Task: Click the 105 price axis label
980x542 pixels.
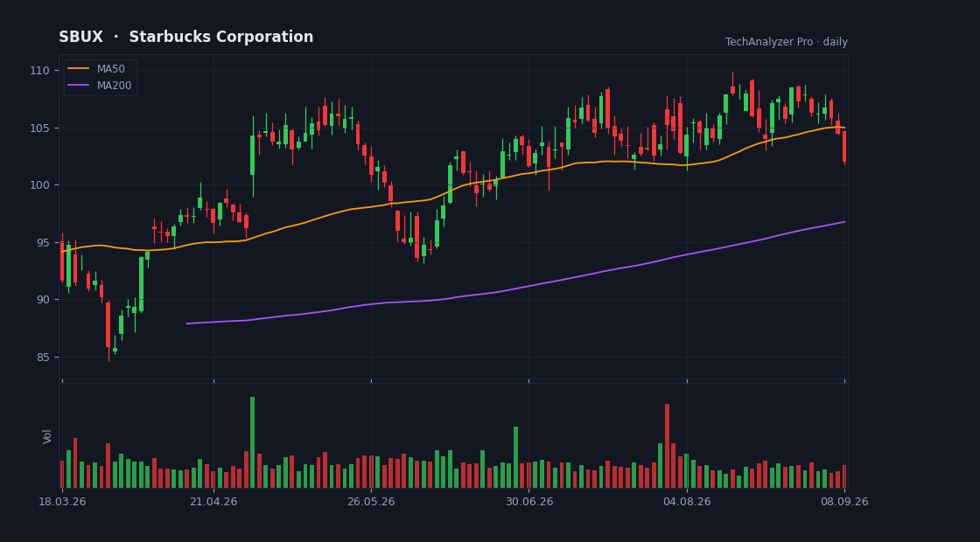Action: pyautogui.click(x=39, y=128)
